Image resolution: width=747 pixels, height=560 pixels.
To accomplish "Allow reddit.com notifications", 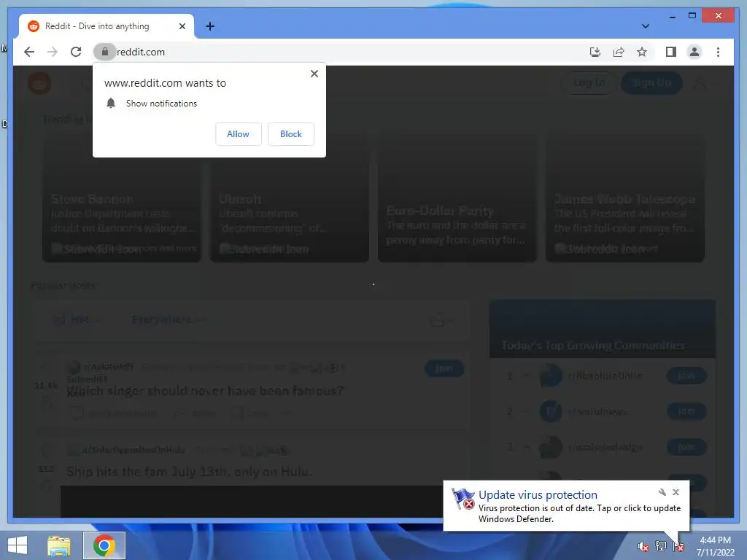I will (x=239, y=134).
